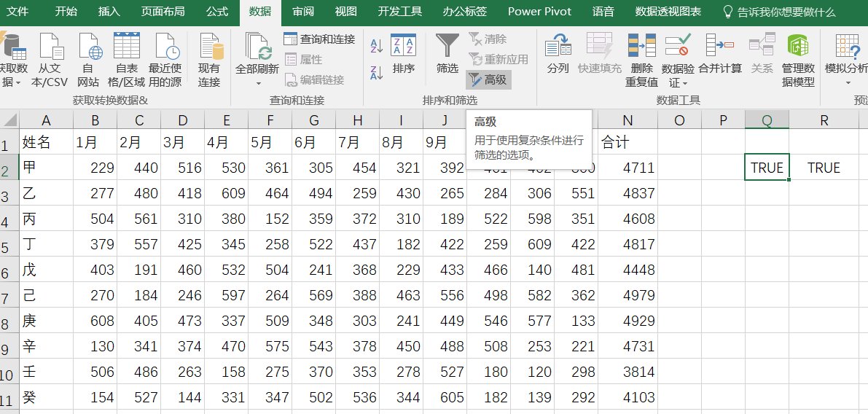Image resolution: width=868 pixels, height=414 pixels.
Task: Expand the Get Data (获取数据) dropdown arrow
Action: coord(18,83)
